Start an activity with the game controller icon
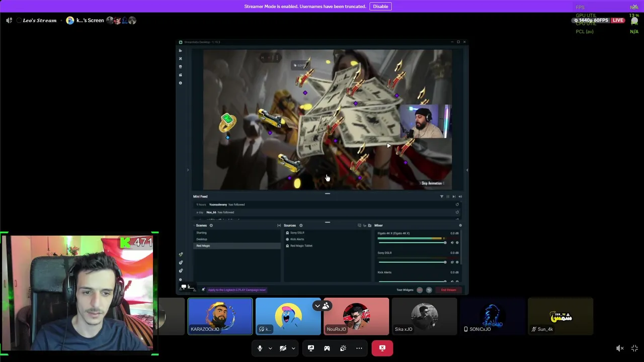 pos(327,348)
